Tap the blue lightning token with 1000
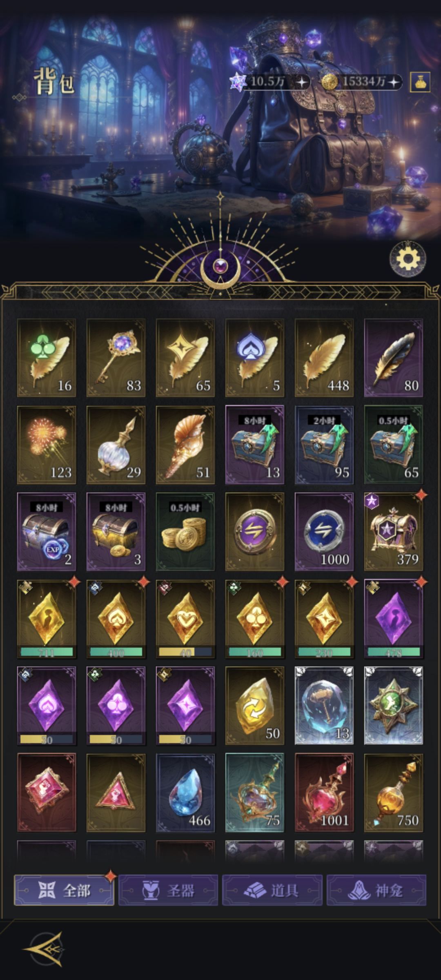The image size is (441, 980). coord(324,532)
